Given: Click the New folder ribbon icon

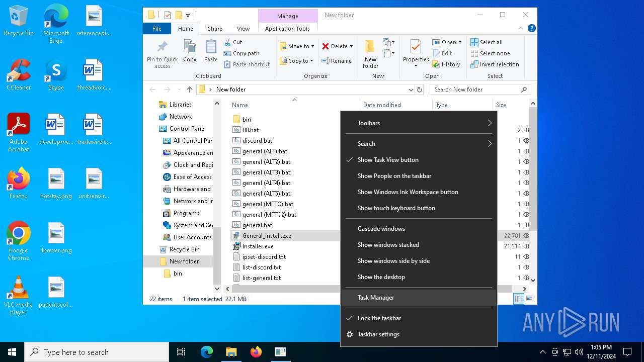Looking at the screenshot, I should click(x=370, y=47).
